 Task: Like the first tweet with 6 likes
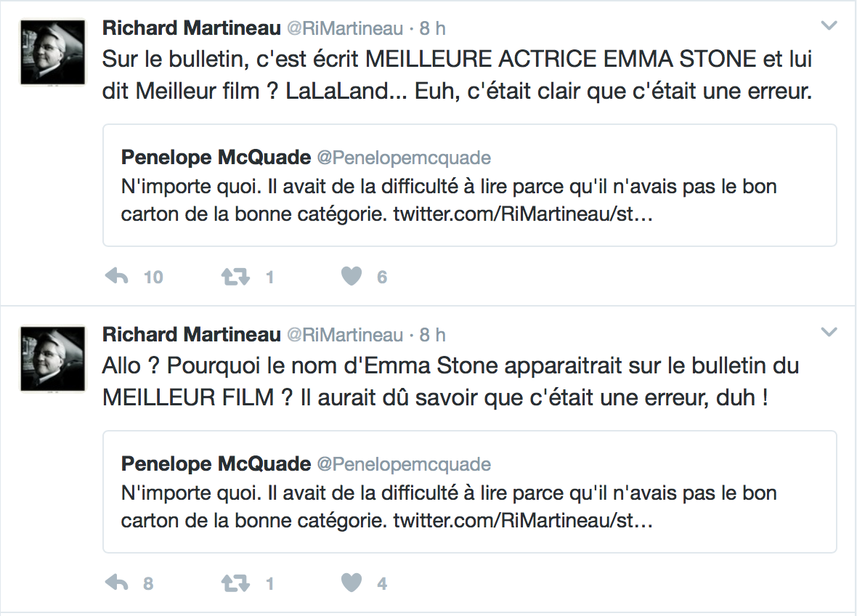(x=352, y=277)
